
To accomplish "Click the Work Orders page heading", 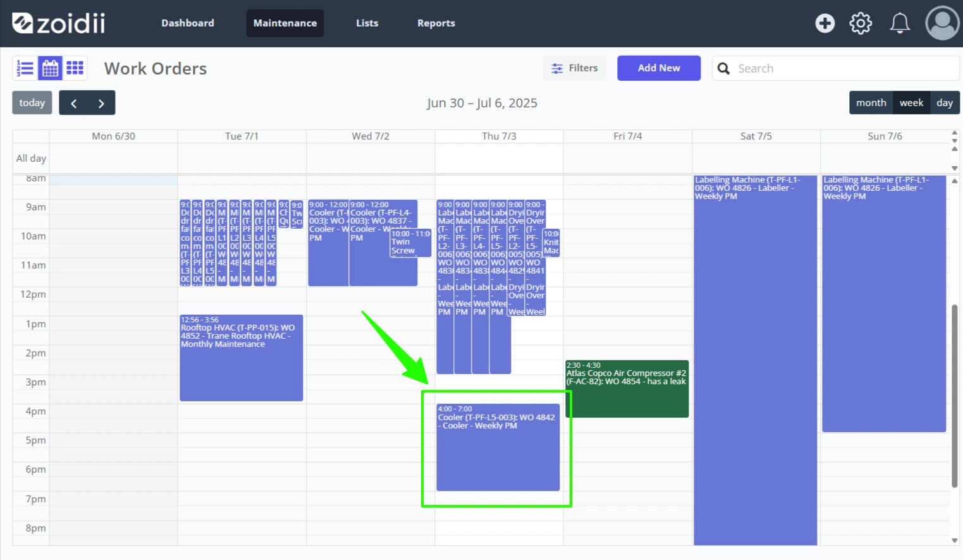I will click(156, 68).
